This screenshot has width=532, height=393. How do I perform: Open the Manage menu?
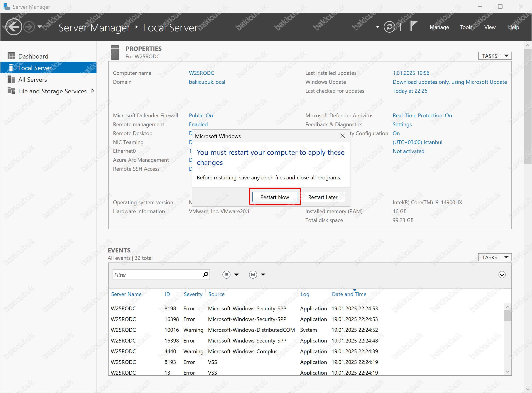pyautogui.click(x=439, y=27)
